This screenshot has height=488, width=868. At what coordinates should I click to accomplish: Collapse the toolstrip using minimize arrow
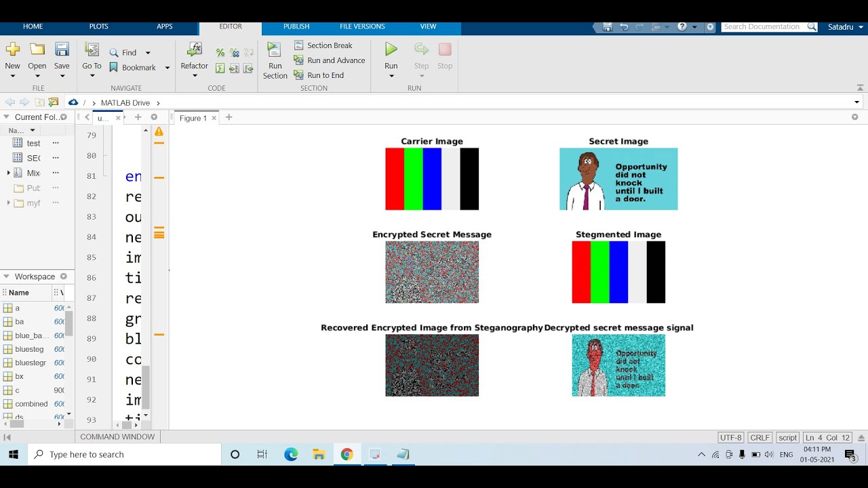coord(861,87)
